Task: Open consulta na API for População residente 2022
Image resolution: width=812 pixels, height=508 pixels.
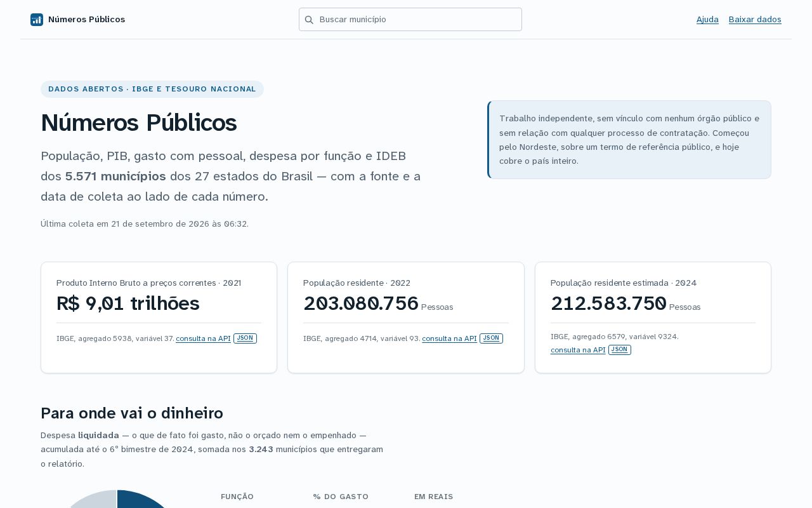Action: click(449, 338)
